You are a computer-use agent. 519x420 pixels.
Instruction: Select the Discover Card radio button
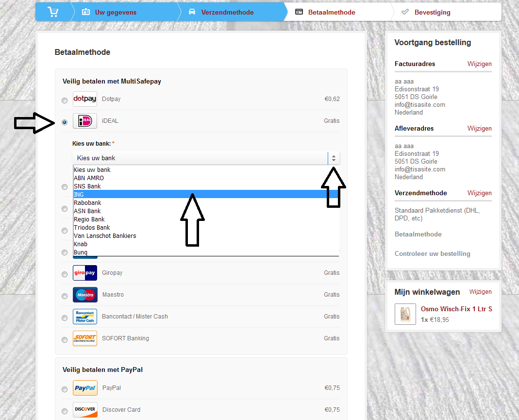point(65,411)
